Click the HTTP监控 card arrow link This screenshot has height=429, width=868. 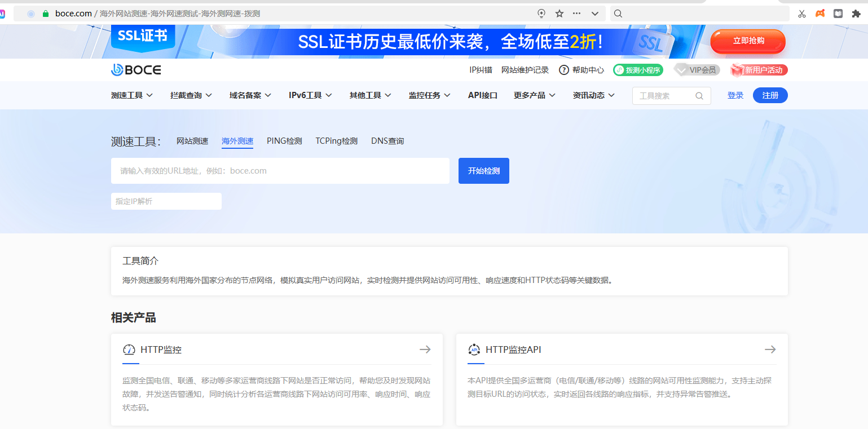pyautogui.click(x=425, y=350)
